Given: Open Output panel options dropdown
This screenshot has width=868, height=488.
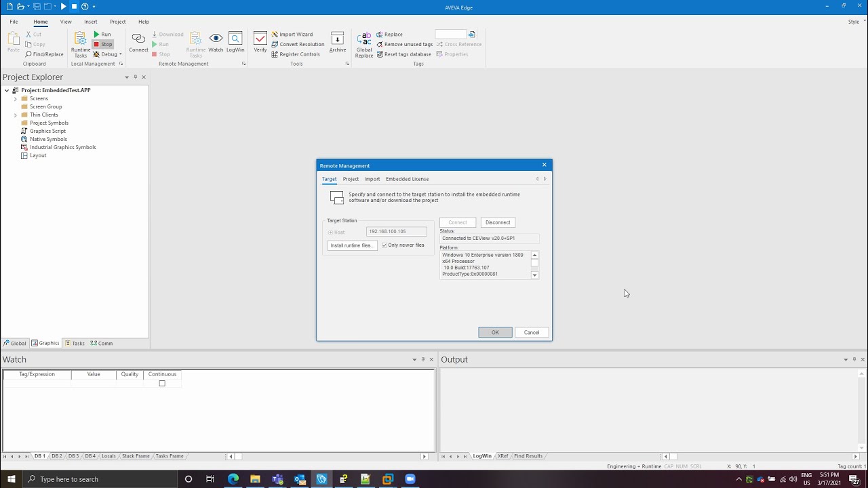Looking at the screenshot, I should [846, 360].
